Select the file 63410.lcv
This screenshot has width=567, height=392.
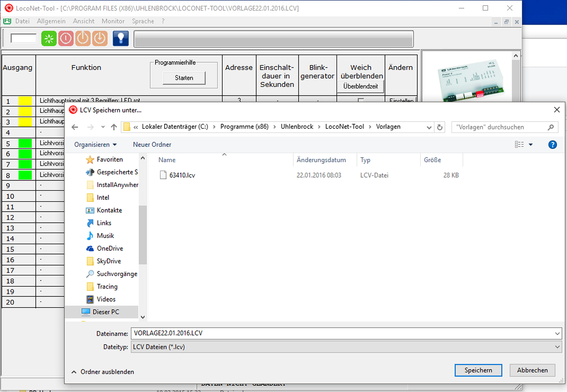click(x=177, y=175)
